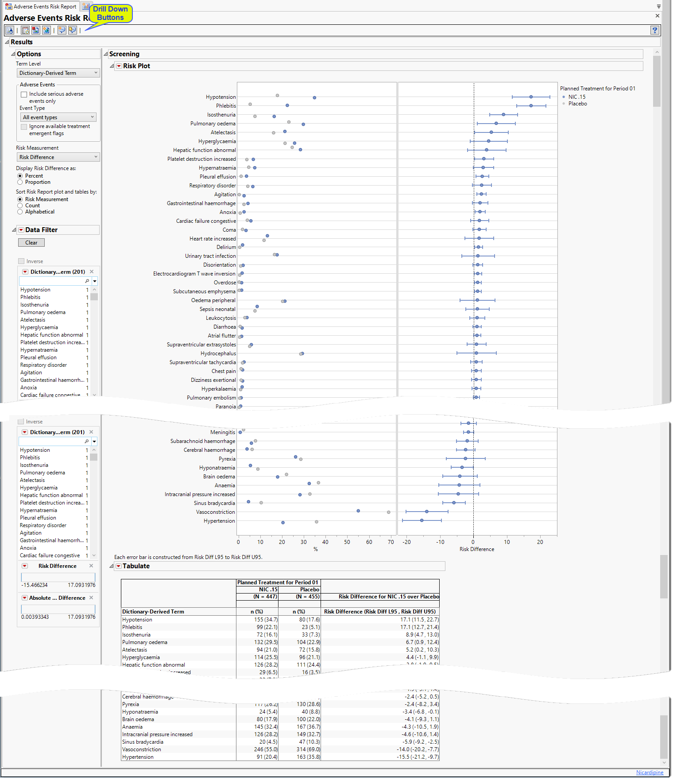Sort by Risk Measurement radio option
The width and height of the screenshot is (673, 784).
20,199
